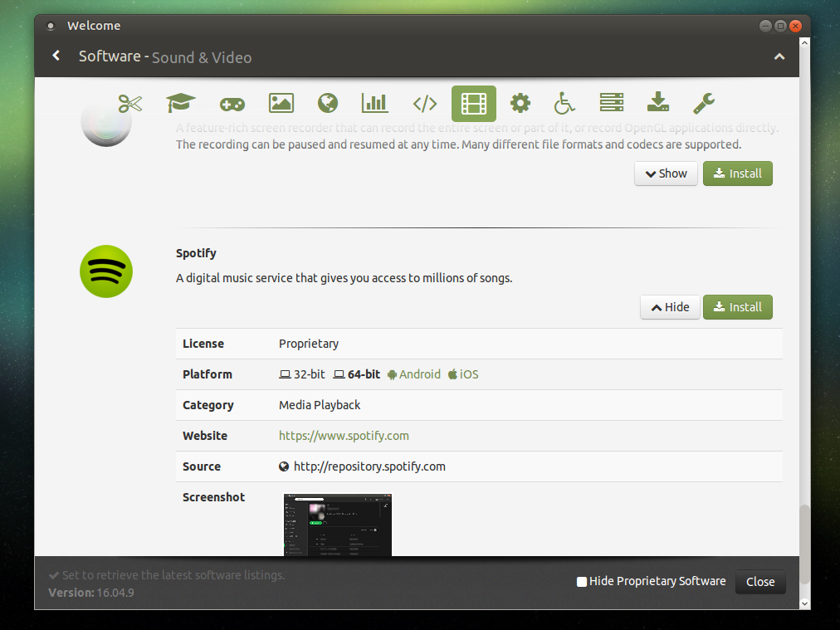Screen dimensions: 840x630
Task: Open the Universal Access category
Action: tap(564, 103)
